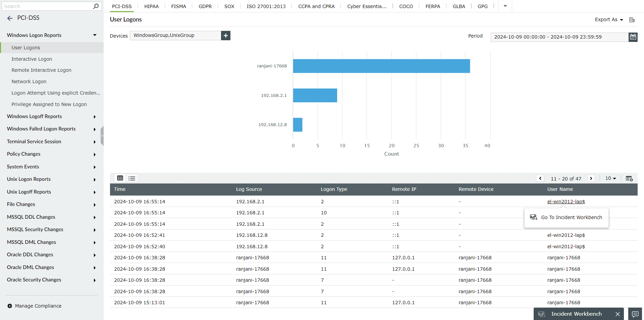Open the GDPR tab
The width and height of the screenshot is (644, 320).
coord(205,6)
